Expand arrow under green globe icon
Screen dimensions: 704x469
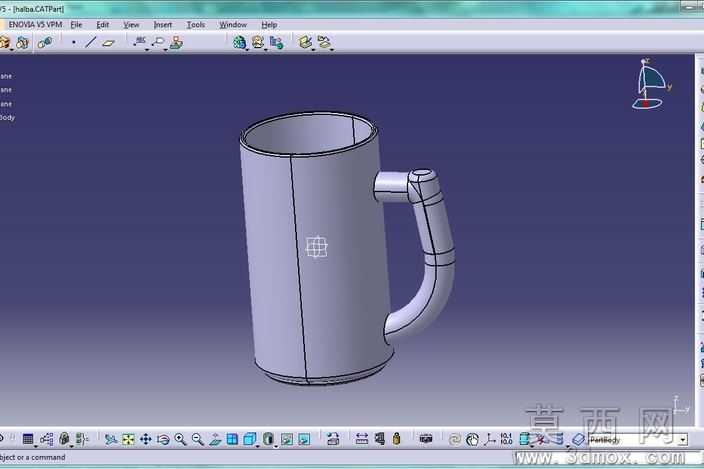[246, 49]
